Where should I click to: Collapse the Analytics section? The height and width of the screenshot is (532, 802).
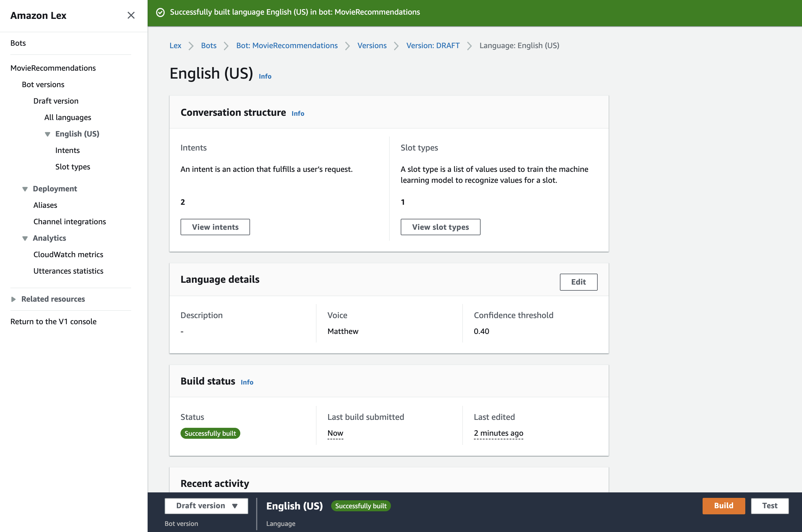(25, 238)
